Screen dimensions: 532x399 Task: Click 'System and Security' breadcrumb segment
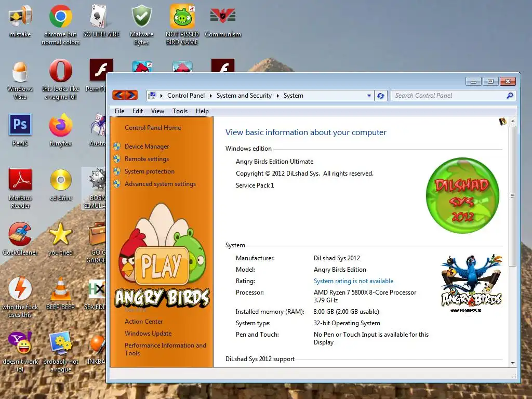tap(244, 96)
